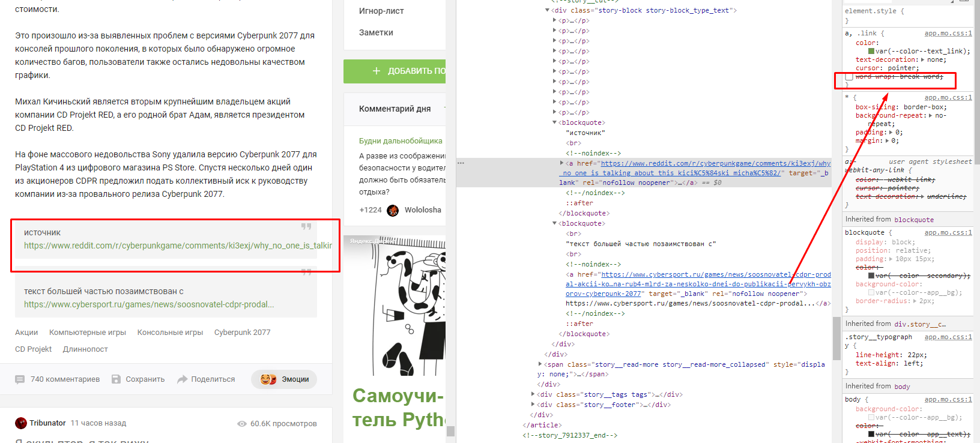Expand the story__footer div node
Viewport: 980px width, 443px height.
[x=533, y=405]
